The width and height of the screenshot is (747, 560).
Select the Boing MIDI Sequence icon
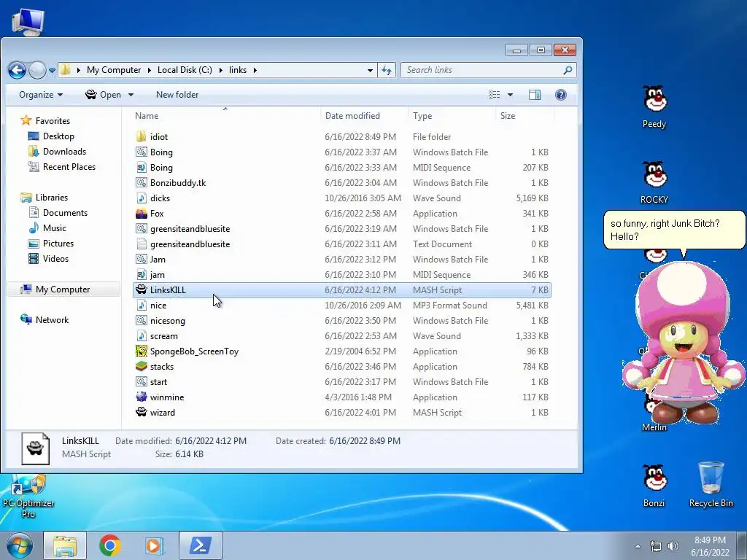point(141,167)
